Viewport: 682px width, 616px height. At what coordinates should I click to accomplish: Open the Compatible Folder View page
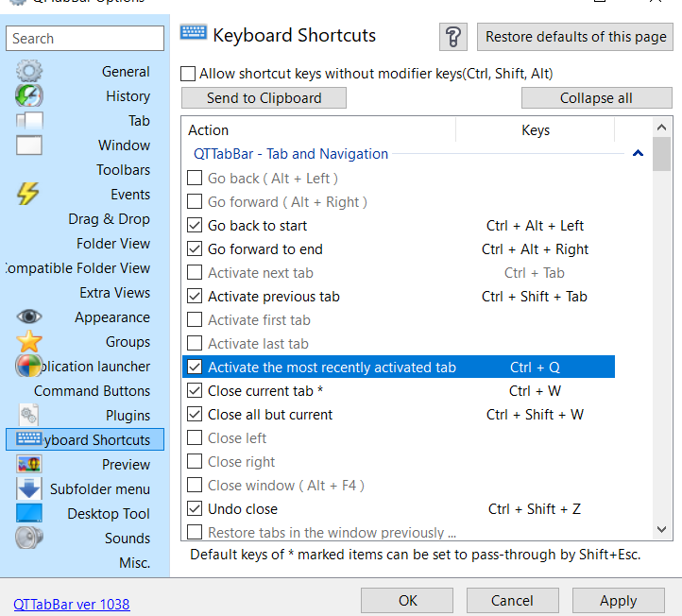(x=78, y=268)
